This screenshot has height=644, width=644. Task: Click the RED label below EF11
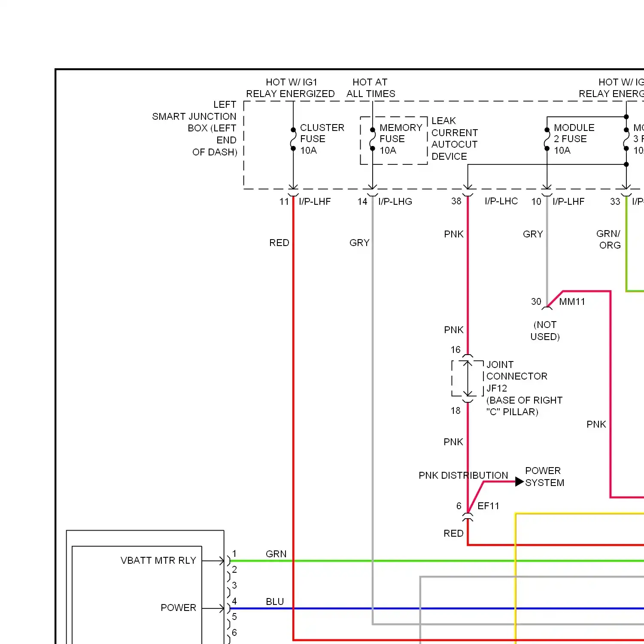tap(453, 533)
